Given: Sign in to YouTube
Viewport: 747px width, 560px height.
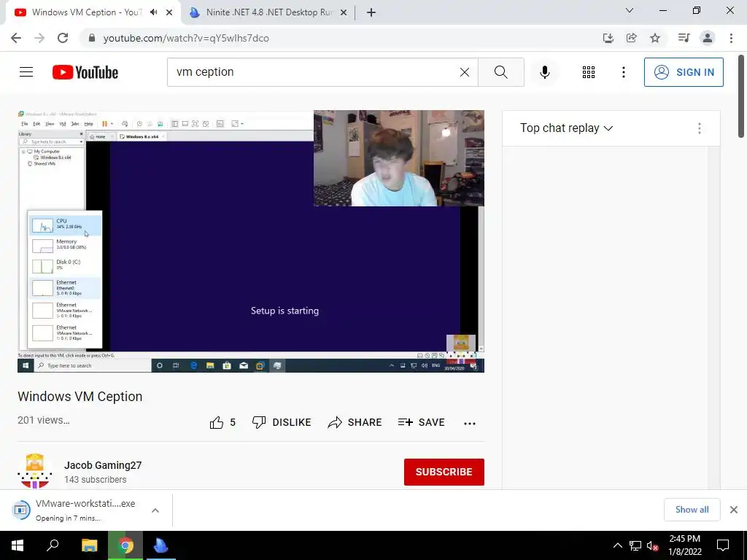Looking at the screenshot, I should coord(684,72).
